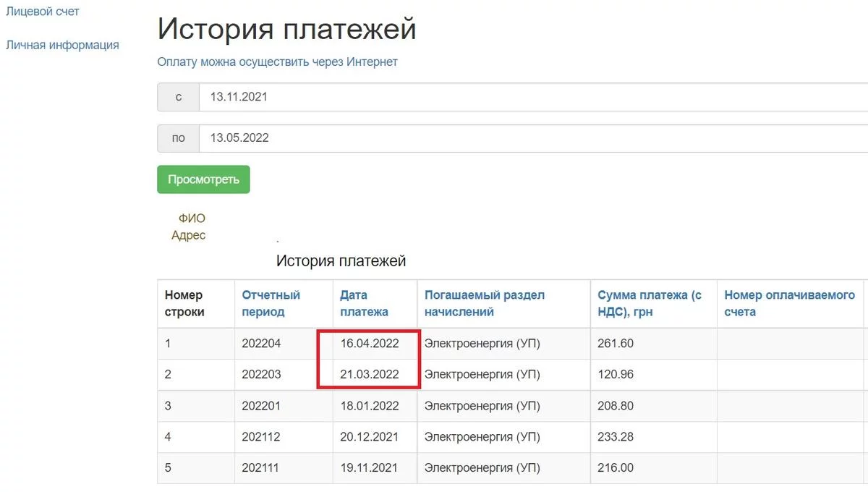This screenshot has width=868, height=492.
Task: Click payment date 18.01.2022
Action: point(370,406)
